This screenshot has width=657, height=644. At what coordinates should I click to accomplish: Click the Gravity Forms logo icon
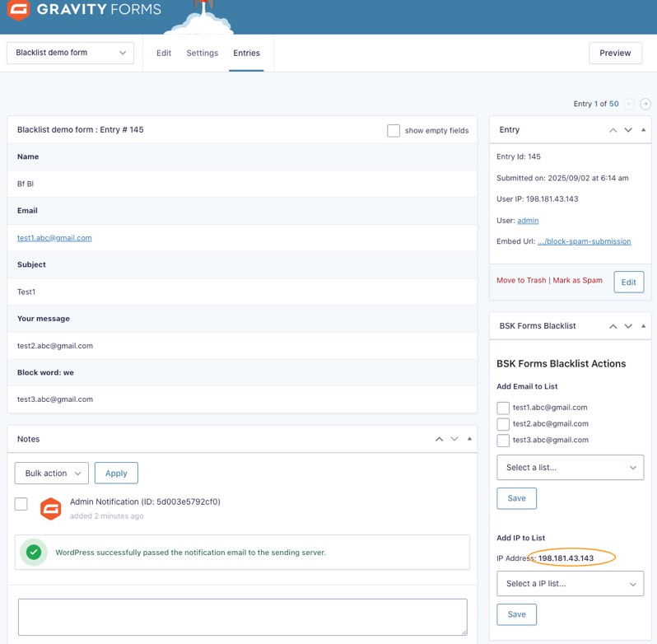[x=18, y=11]
